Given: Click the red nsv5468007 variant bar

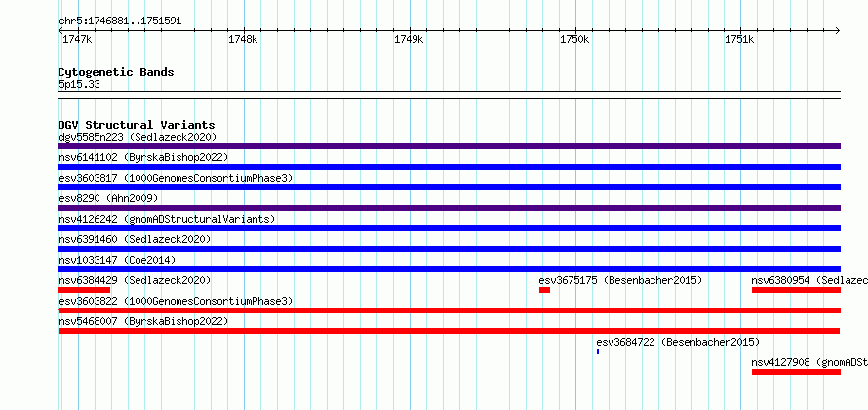Looking at the screenshot, I should (x=449, y=331).
